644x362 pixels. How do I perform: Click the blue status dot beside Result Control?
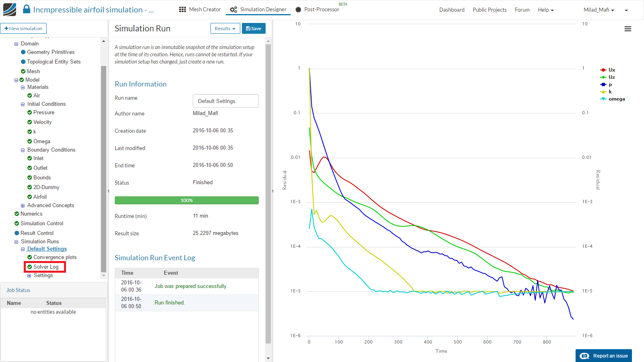tap(17, 233)
